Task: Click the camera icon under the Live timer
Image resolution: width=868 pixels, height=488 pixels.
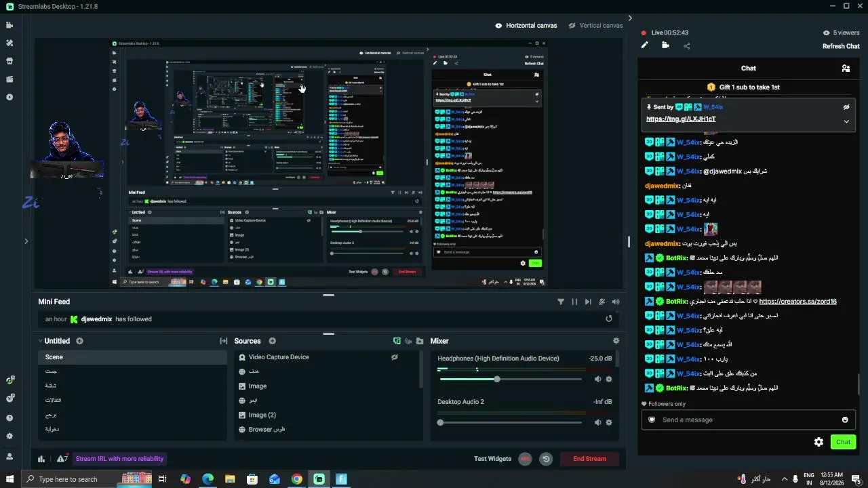Action: click(665, 45)
